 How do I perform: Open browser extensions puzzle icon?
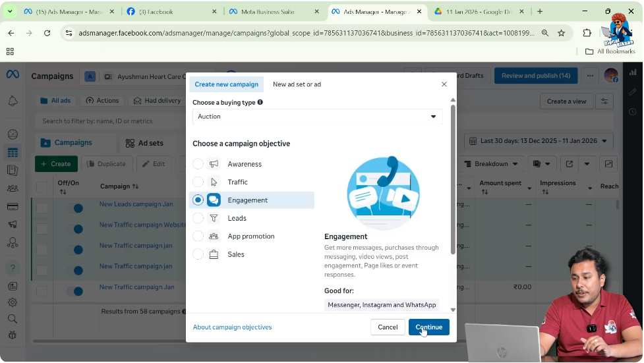(587, 33)
